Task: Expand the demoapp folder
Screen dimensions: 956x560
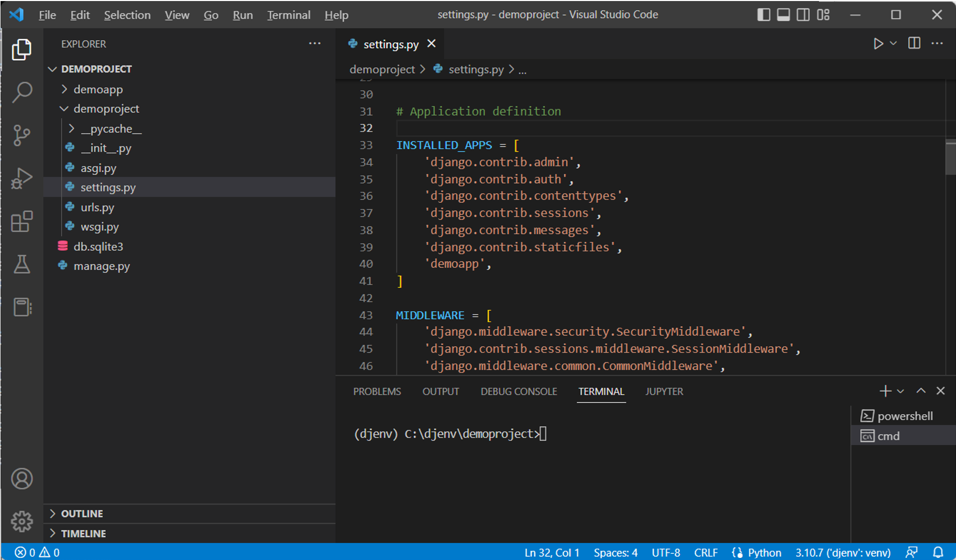Action: pyautogui.click(x=98, y=90)
